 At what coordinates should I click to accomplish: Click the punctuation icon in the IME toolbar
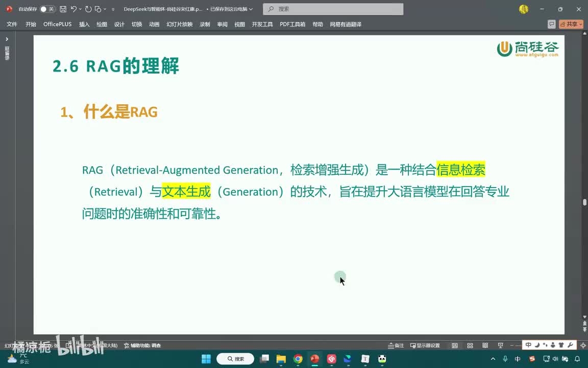tap(545, 345)
